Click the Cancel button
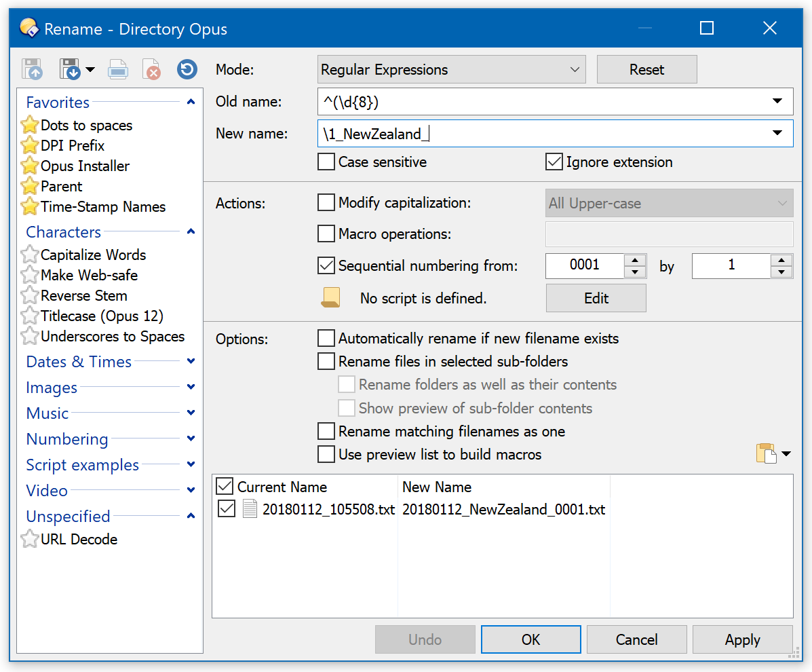812x672 pixels. 636,639
